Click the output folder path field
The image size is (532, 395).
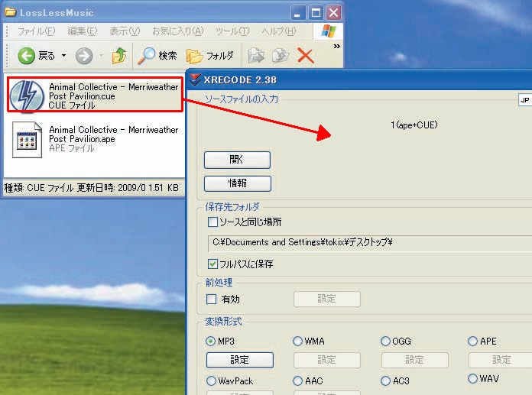(x=370, y=243)
